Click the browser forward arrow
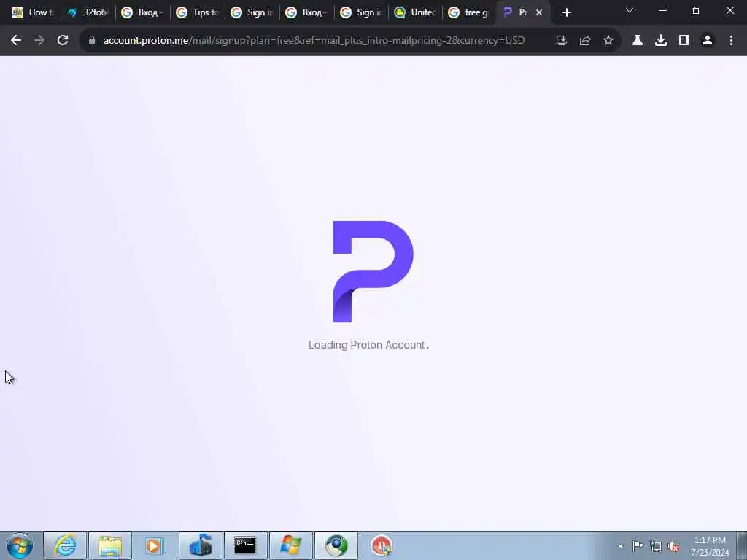 click(x=39, y=41)
